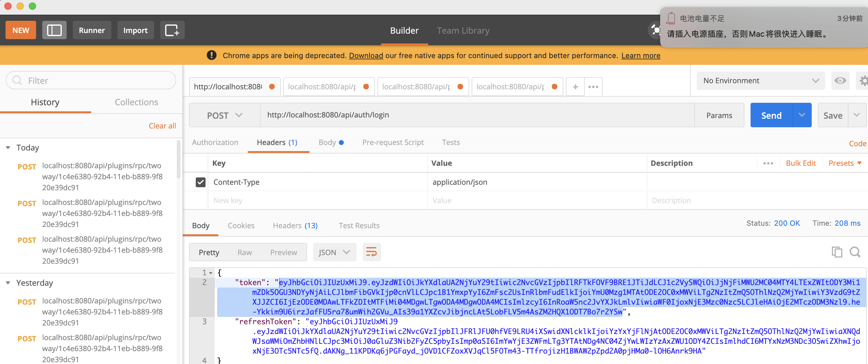The width and height of the screenshot is (868, 364).
Task: Click the wrap lines icon in response
Action: (x=371, y=252)
